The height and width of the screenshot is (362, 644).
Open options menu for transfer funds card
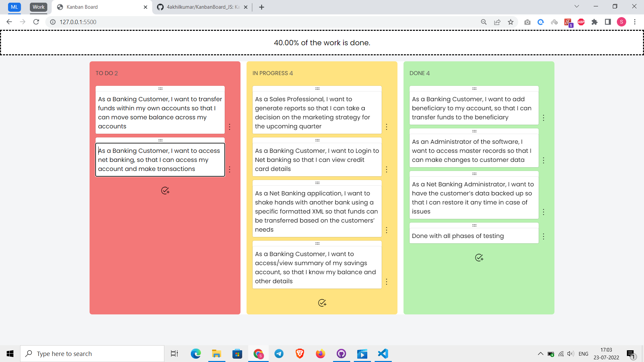click(x=230, y=127)
